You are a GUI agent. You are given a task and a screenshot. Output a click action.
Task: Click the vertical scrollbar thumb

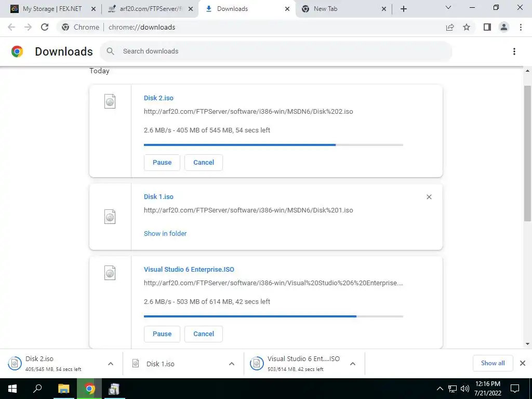[x=527, y=153]
